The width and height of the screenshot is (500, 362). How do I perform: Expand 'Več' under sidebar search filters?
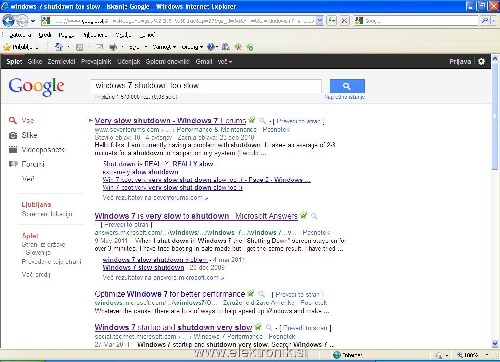28,179
